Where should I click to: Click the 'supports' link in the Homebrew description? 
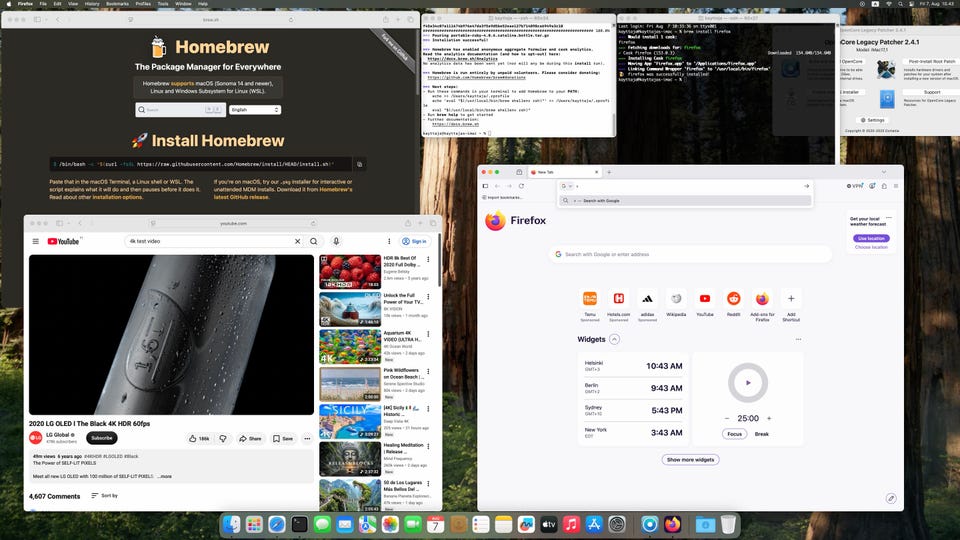[x=182, y=83]
